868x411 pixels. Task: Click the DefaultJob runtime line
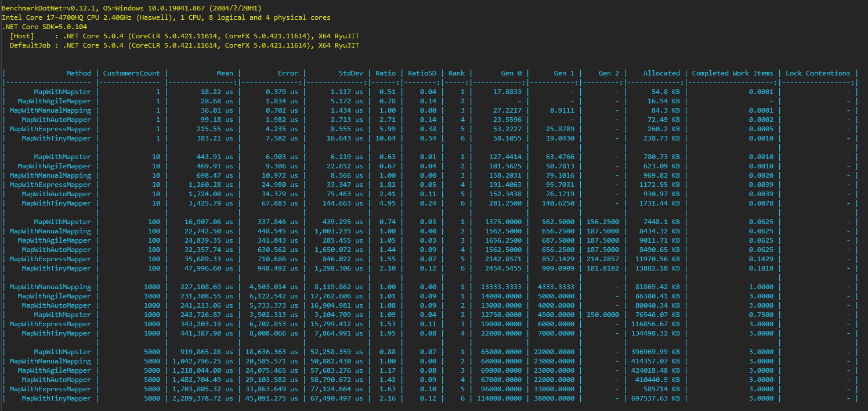coord(185,45)
